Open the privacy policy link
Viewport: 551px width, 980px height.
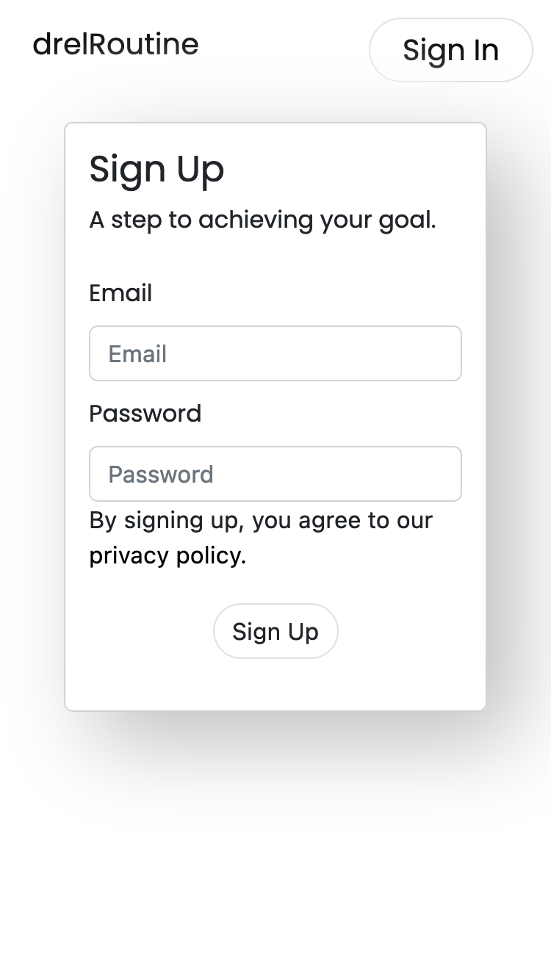[x=168, y=555]
